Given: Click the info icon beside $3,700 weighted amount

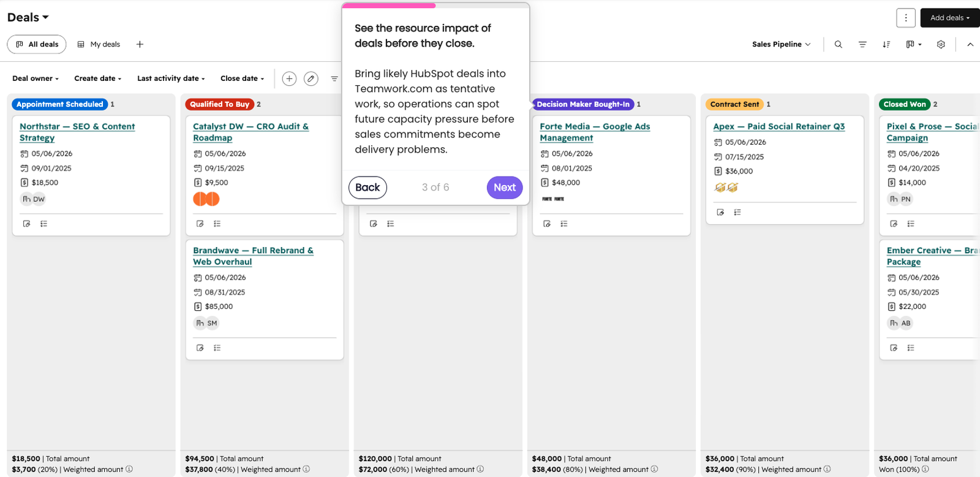Looking at the screenshot, I should (129, 469).
